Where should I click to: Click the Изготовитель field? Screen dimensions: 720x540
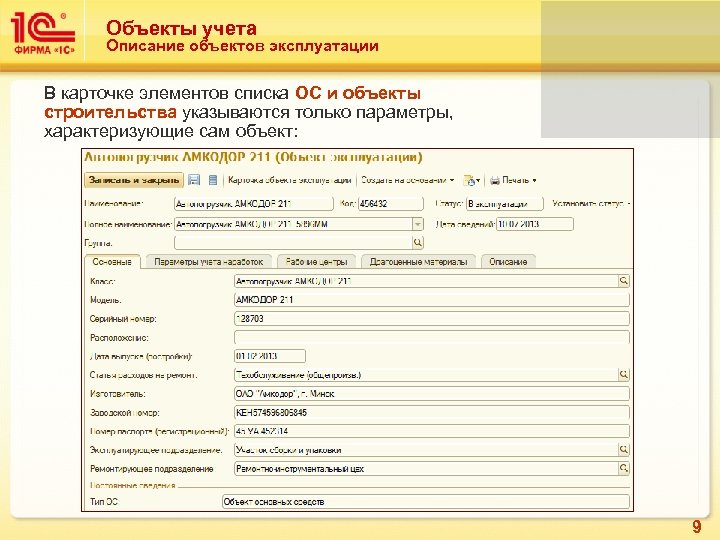point(432,394)
